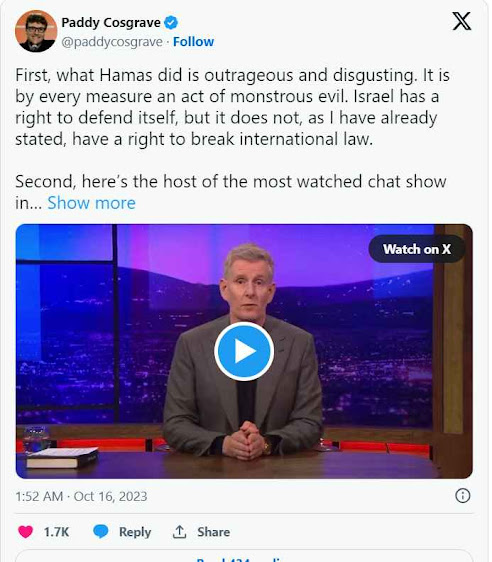Viewport: 492px width, 562px height.
Task: Click the Paddy Cosgrave display name
Action: click(x=111, y=23)
